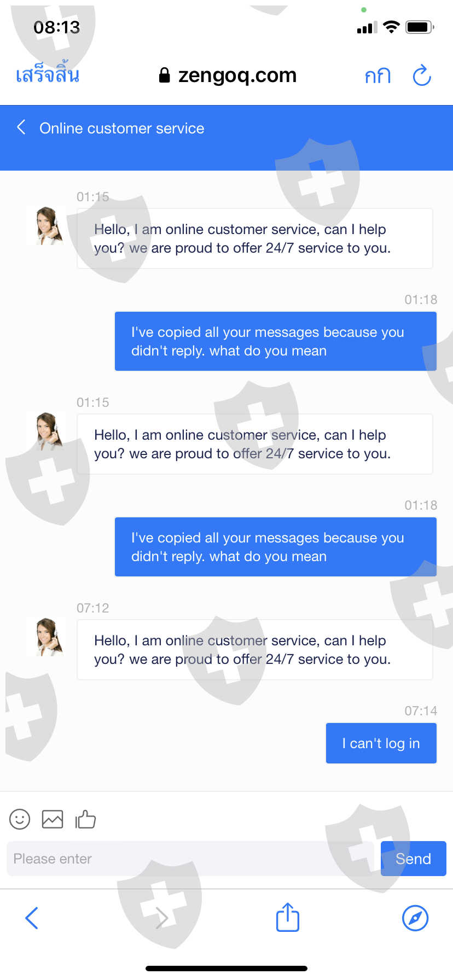This screenshot has width=453, height=980.
Task: Attach an image using the picture icon
Action: 53,819
